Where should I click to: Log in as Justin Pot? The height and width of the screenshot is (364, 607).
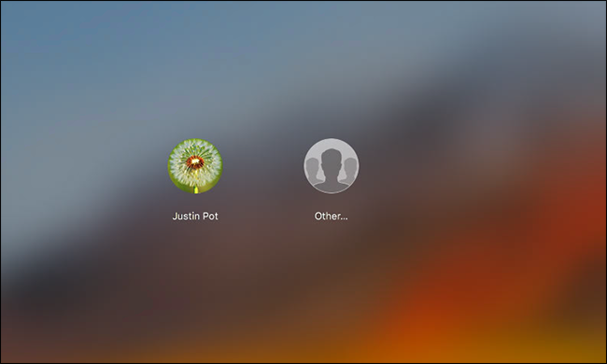[195, 166]
